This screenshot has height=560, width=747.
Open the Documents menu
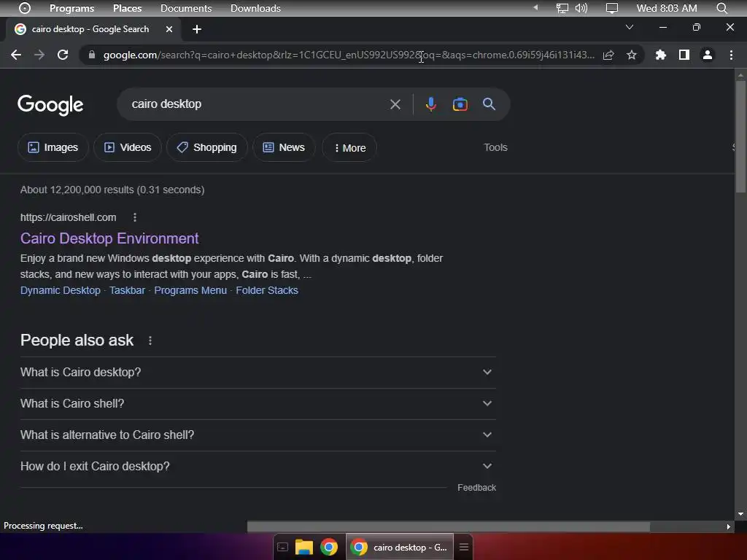[x=186, y=8]
